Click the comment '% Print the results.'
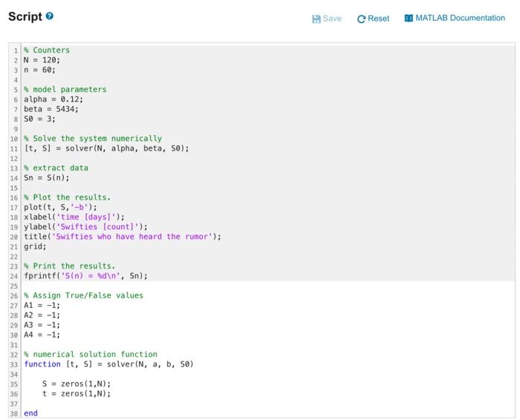The width and height of the screenshot is (520, 420). coord(69,266)
